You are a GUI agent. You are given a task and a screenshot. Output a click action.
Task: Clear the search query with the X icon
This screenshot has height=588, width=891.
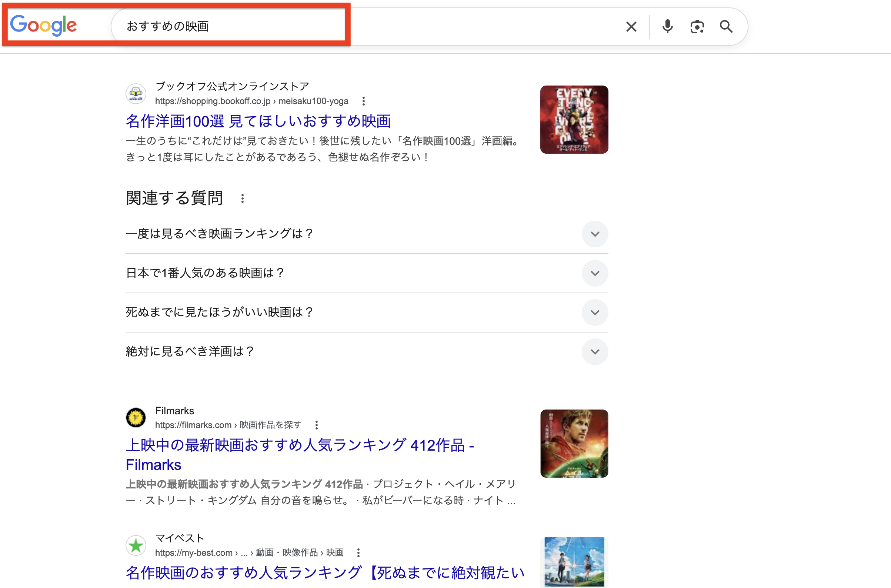(631, 26)
